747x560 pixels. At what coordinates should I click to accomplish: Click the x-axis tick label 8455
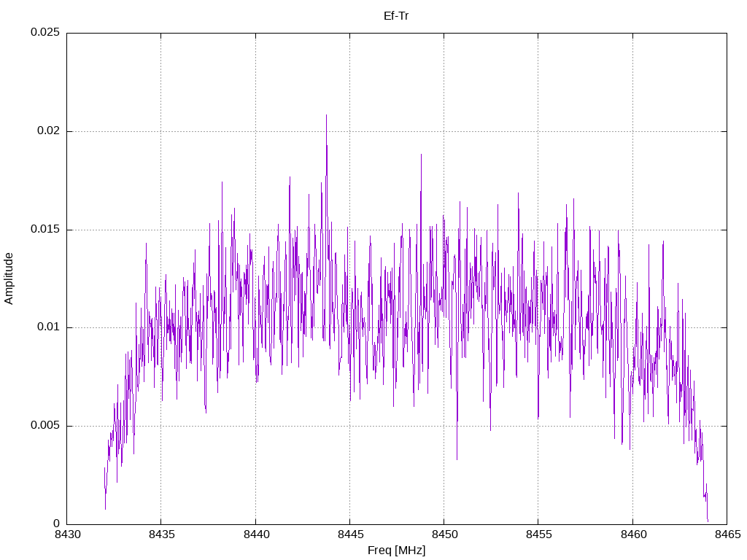click(x=539, y=534)
